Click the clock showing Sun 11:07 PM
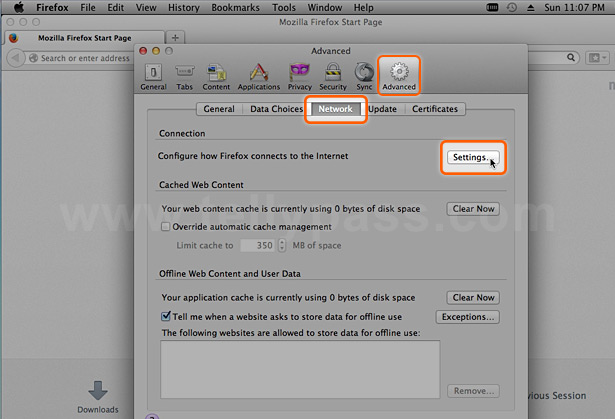Image resolution: width=615 pixels, height=419 pixels. 574,7
